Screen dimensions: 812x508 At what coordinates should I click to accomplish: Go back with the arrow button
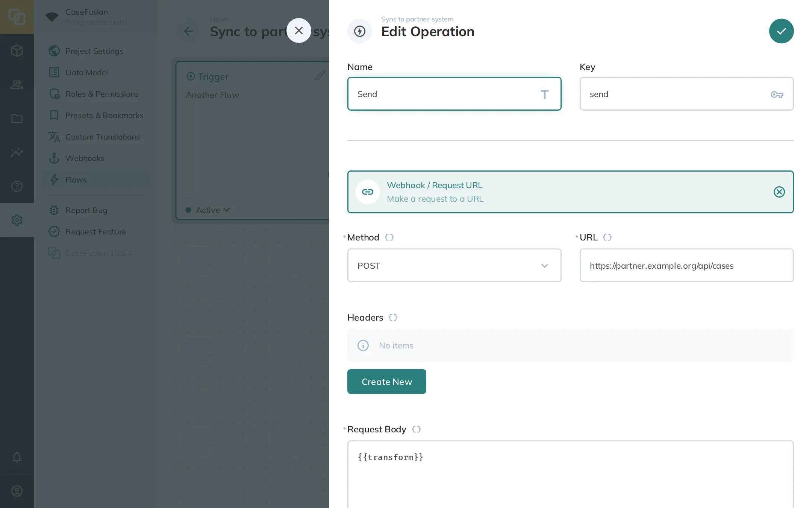pyautogui.click(x=188, y=31)
